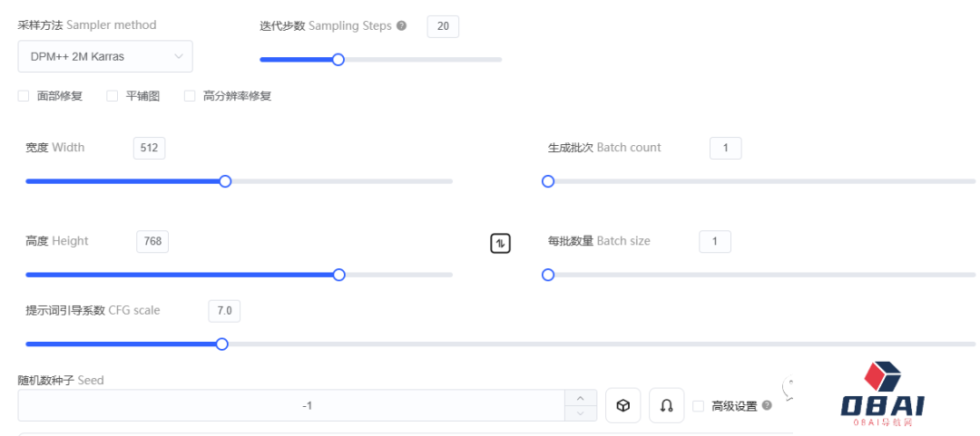Increase seed with the up arrow
The width and height of the screenshot is (980, 436).
[x=581, y=398]
